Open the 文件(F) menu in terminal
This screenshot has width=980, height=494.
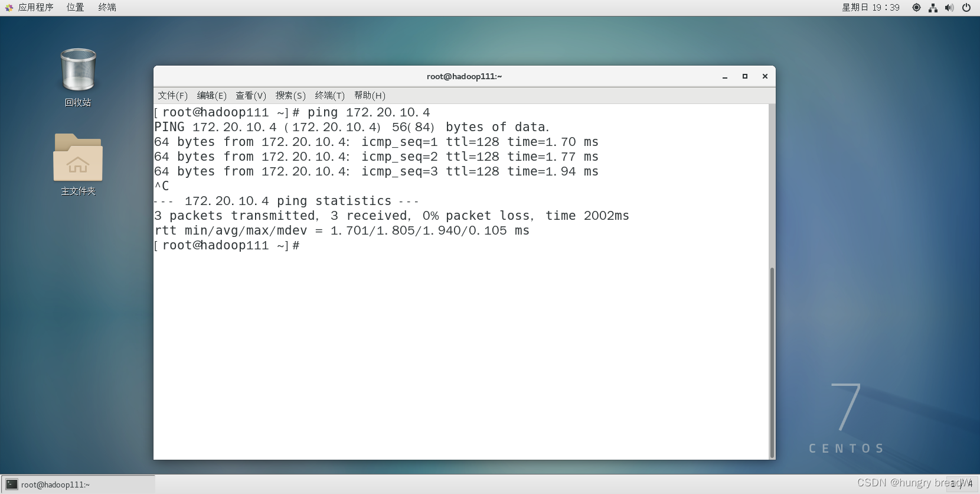(172, 96)
